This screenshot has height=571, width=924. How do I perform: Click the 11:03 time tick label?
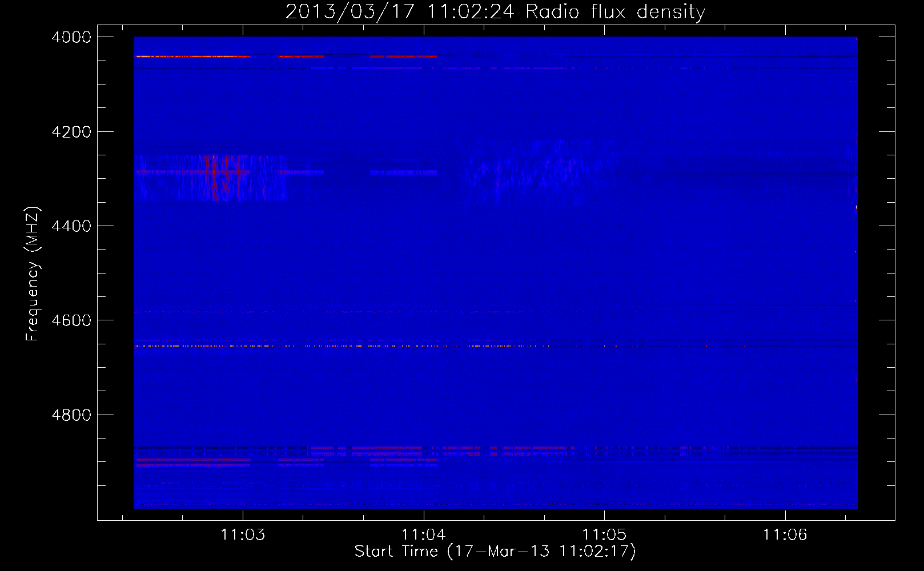[x=243, y=534]
